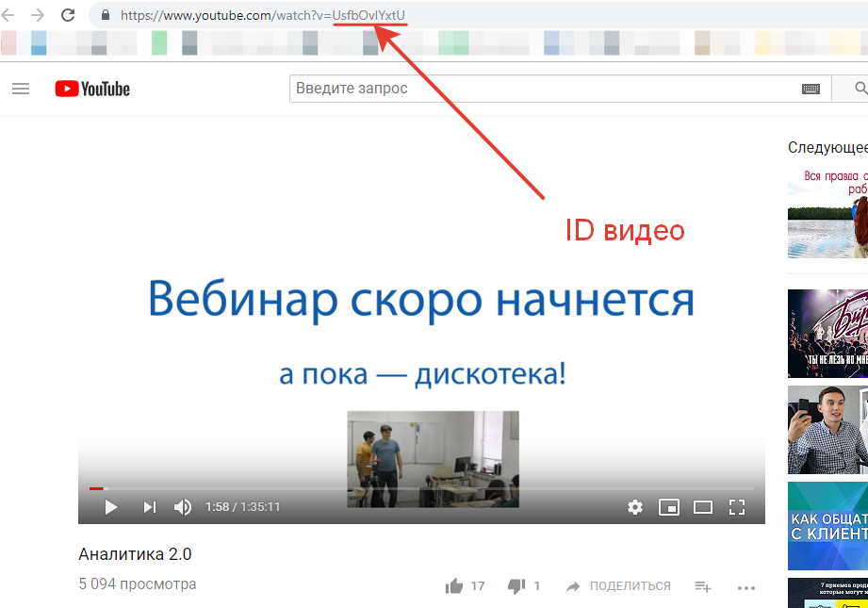This screenshot has width=868, height=608.
Task: Save video to a playlist
Action: [x=703, y=586]
